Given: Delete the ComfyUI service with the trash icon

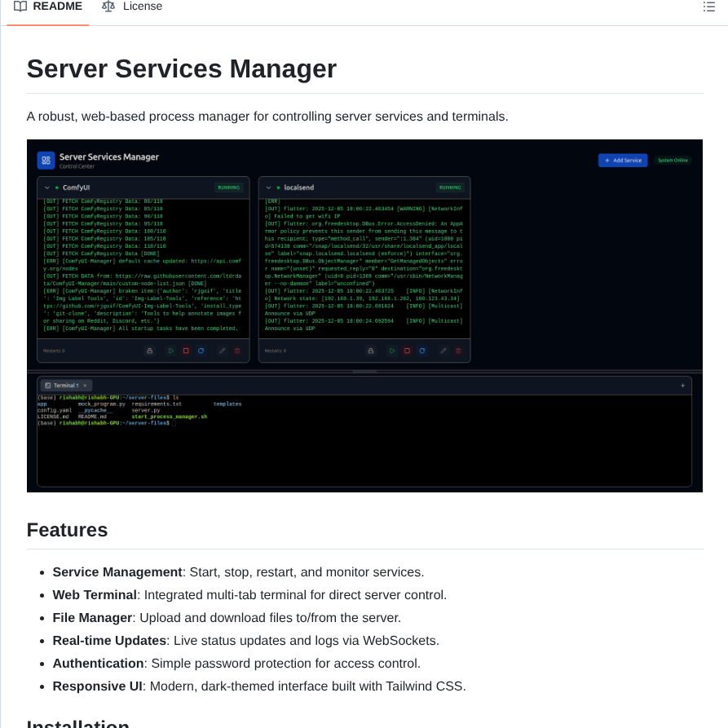Looking at the screenshot, I should click(x=236, y=351).
